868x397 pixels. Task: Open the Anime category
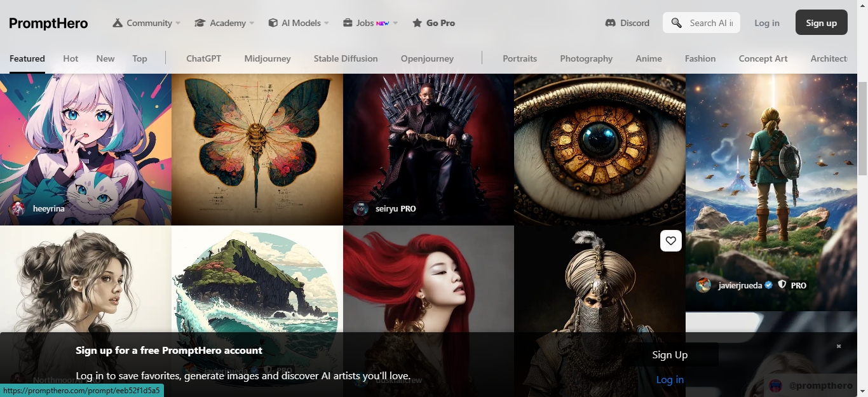[649, 58]
